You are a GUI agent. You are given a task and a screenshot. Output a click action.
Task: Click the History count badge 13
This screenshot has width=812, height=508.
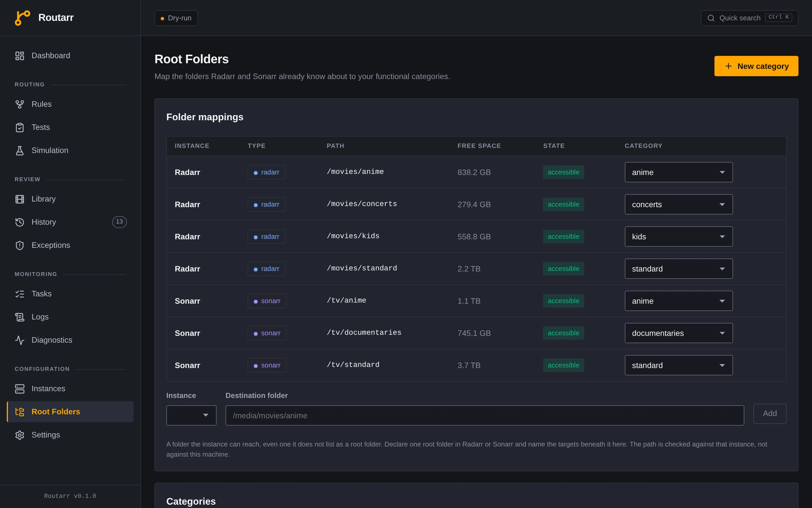click(120, 222)
